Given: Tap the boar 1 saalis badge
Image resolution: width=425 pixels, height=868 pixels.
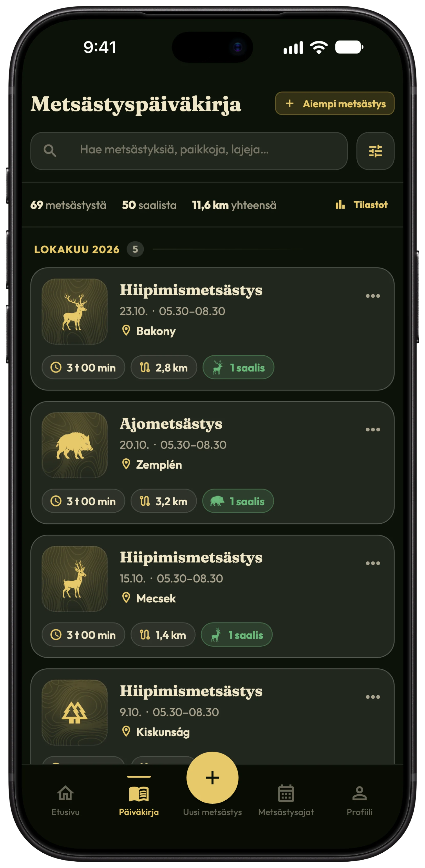Looking at the screenshot, I should 238,501.
